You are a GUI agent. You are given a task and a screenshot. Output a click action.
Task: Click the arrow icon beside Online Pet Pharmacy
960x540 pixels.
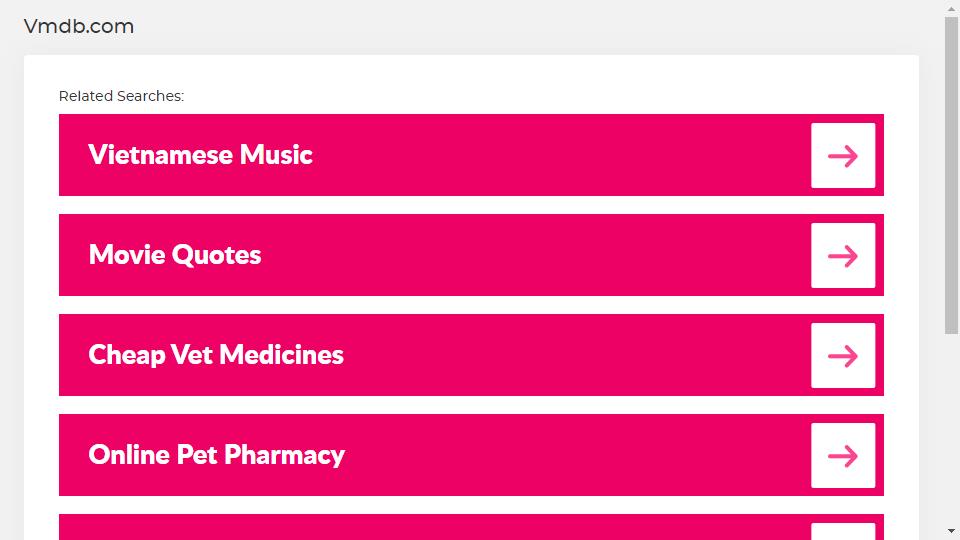pos(843,456)
